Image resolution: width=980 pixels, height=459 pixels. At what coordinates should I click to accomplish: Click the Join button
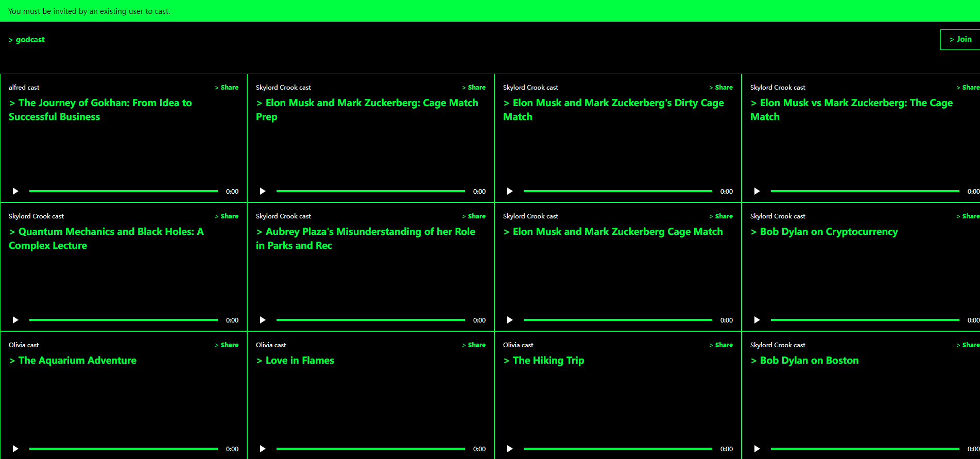960,39
